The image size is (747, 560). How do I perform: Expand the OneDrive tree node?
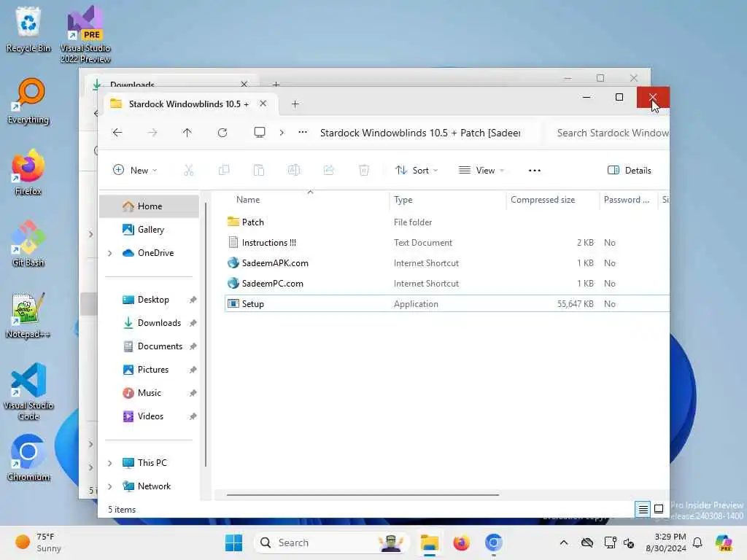(110, 253)
